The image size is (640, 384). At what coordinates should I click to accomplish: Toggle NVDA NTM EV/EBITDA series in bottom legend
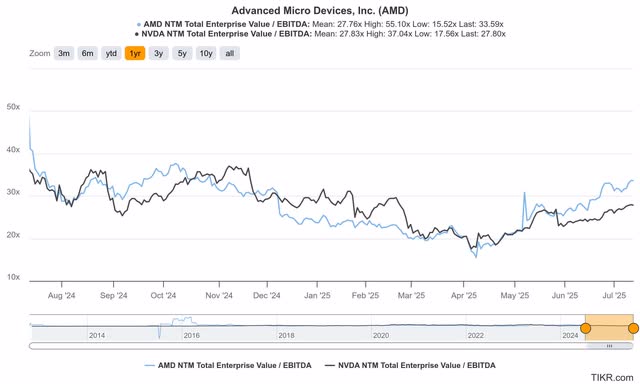click(x=410, y=366)
